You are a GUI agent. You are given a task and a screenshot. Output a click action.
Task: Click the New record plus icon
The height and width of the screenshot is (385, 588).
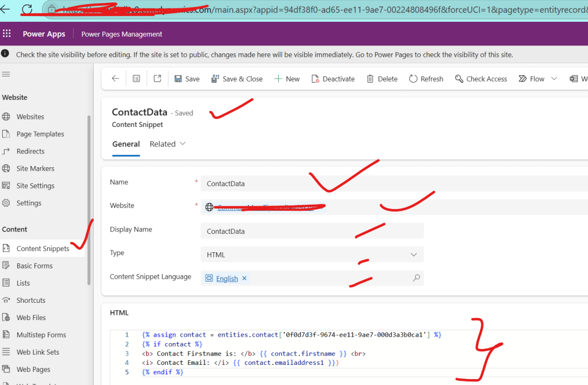[x=278, y=79]
